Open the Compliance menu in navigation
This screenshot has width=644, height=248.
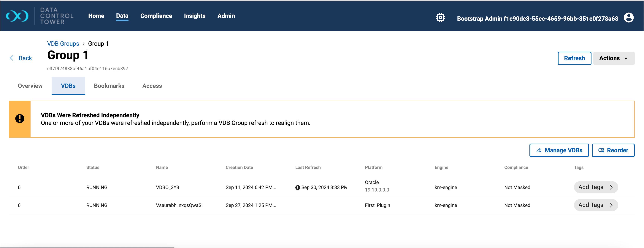(156, 16)
